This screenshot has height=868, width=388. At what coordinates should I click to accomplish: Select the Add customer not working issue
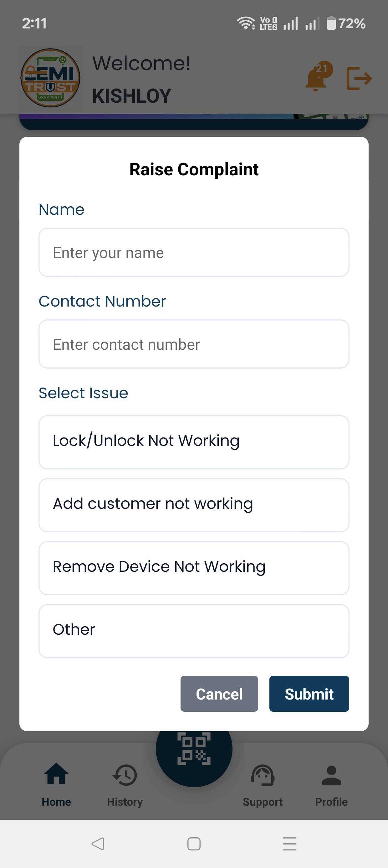[194, 504]
